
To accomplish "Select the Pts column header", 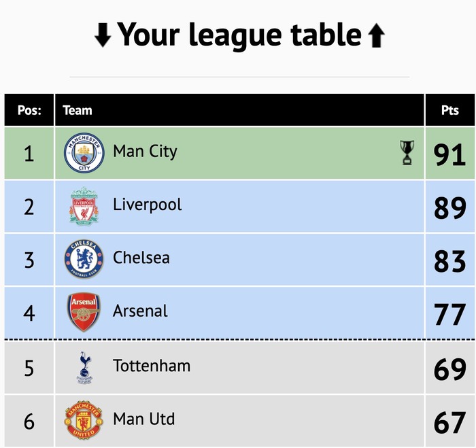I will [x=450, y=110].
